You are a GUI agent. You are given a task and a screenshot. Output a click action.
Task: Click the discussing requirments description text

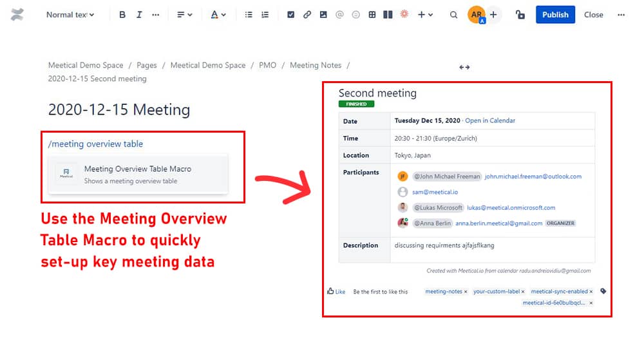pos(444,245)
